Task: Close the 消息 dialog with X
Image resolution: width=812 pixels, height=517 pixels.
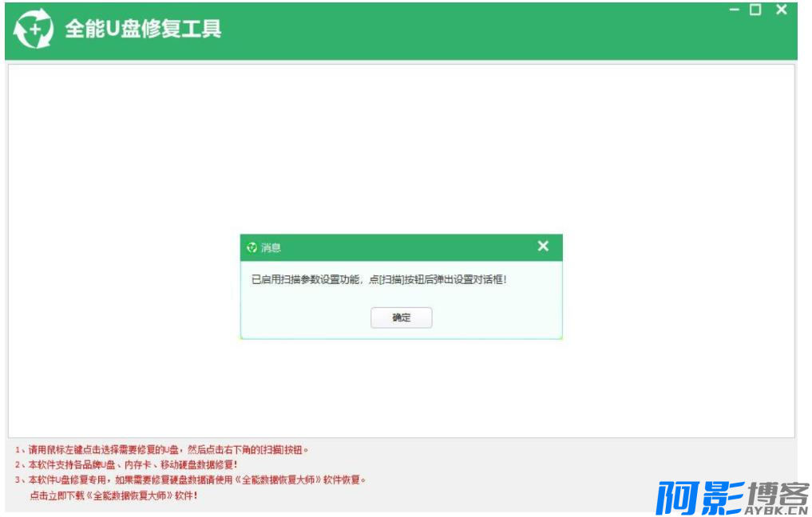Action: tap(543, 247)
